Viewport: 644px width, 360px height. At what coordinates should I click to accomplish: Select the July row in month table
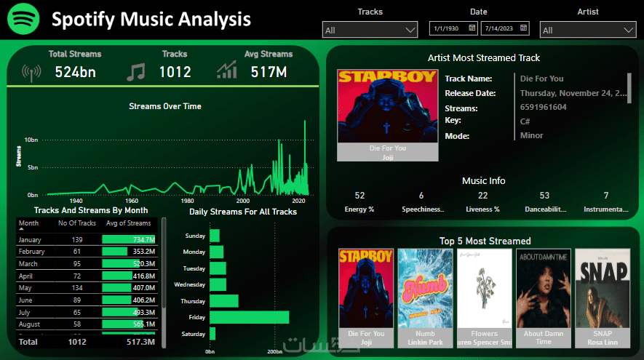click(x=87, y=313)
